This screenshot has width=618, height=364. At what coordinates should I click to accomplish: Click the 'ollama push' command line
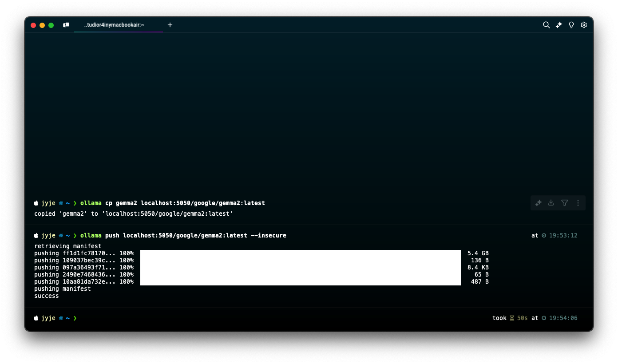point(183,236)
